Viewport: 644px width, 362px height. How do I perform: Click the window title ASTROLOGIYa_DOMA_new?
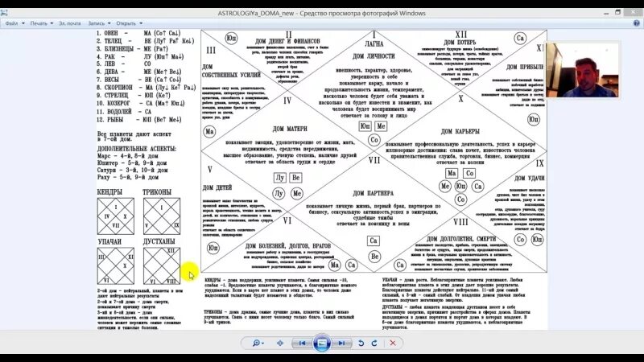(x=256, y=13)
